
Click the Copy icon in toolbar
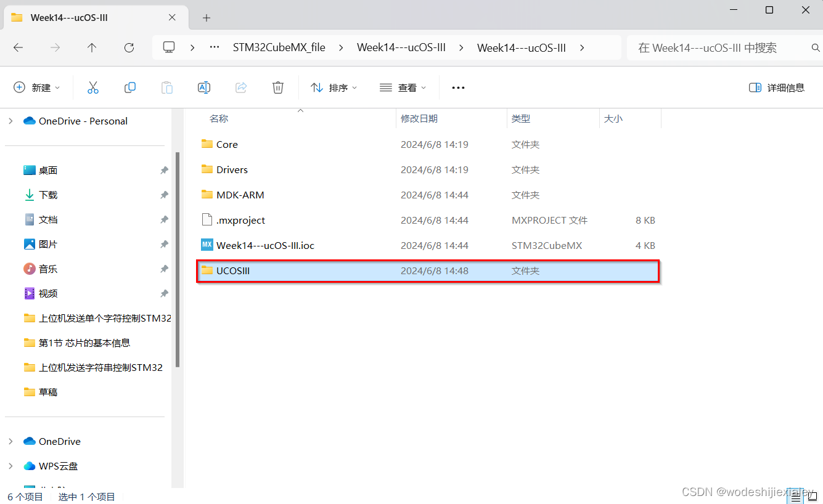click(x=130, y=87)
